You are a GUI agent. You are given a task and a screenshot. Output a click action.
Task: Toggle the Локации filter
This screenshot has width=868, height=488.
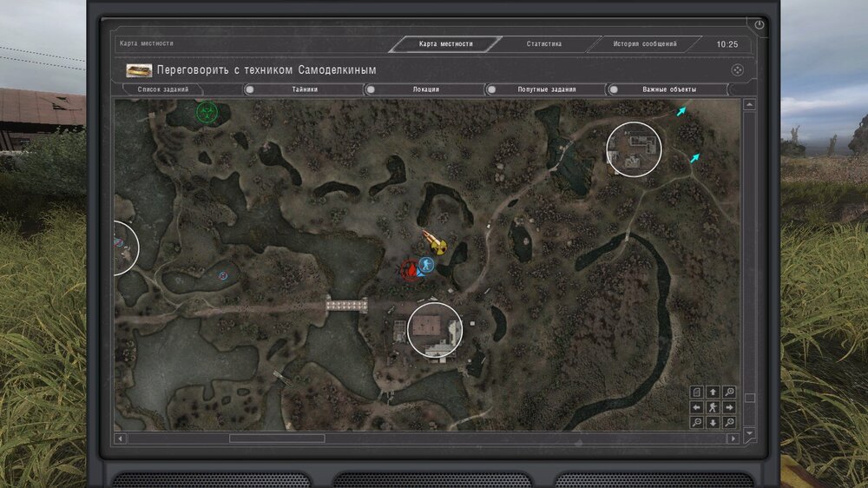[x=424, y=89]
